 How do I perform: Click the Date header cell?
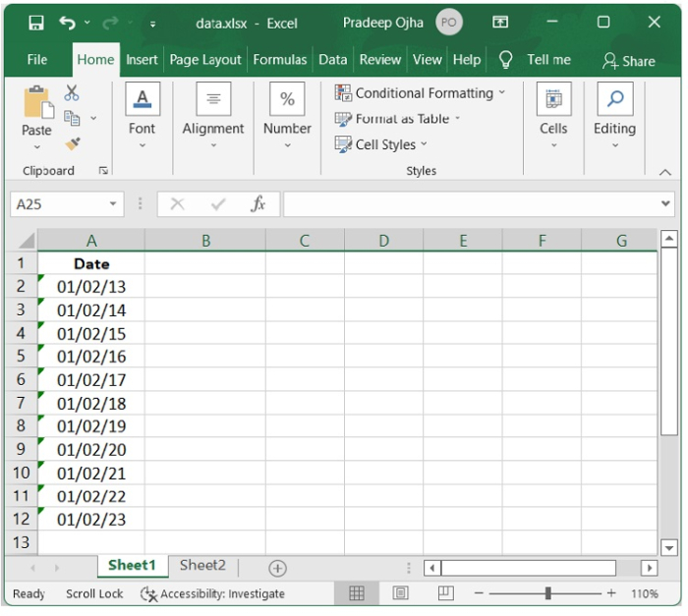click(91, 263)
